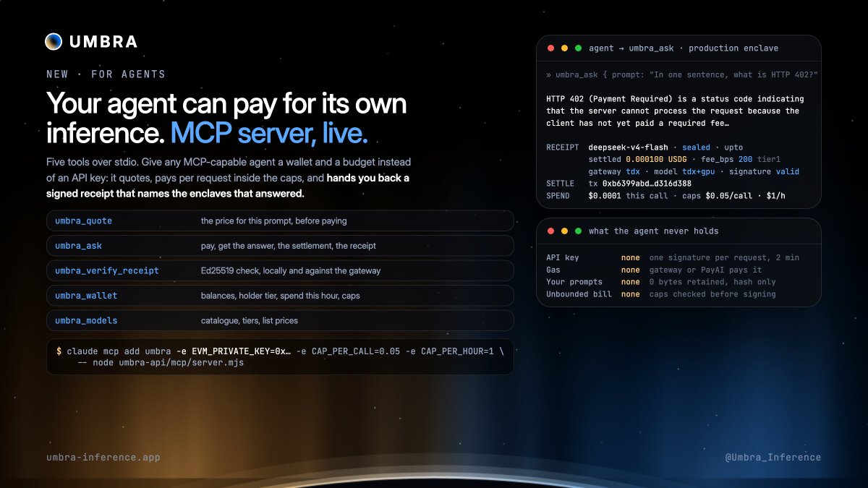Viewport: 868px width, 488px height.
Task: Click 'caps checked before signing' text
Action: click(x=712, y=294)
